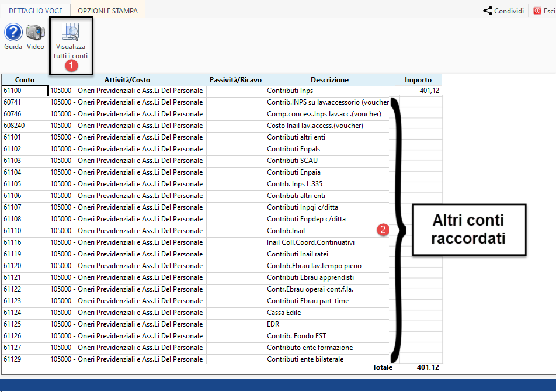
Task: Click Contrib. Fondo EST description
Action: [327, 337]
